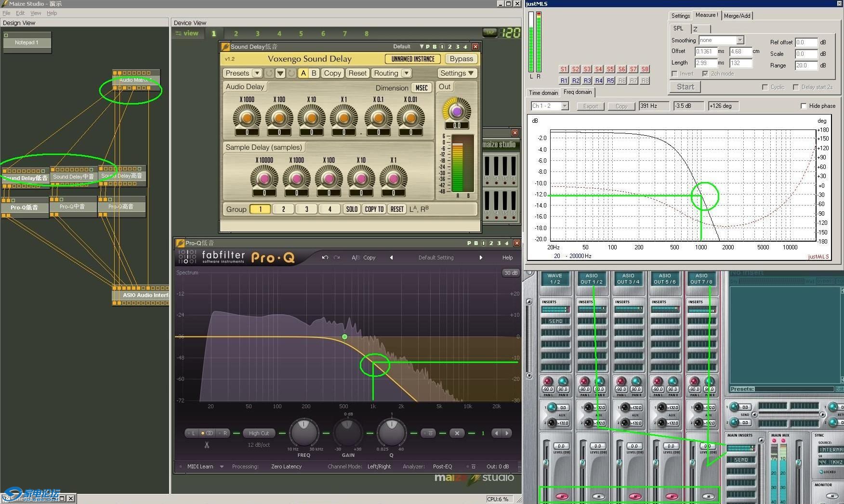Click the Pro-Q band delete X button
Image resolution: width=844 pixels, height=504 pixels.
click(457, 433)
